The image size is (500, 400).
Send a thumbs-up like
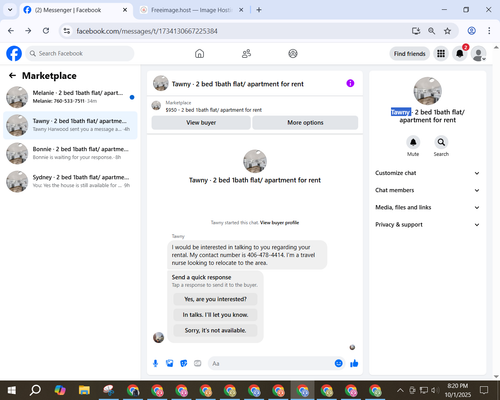354,363
